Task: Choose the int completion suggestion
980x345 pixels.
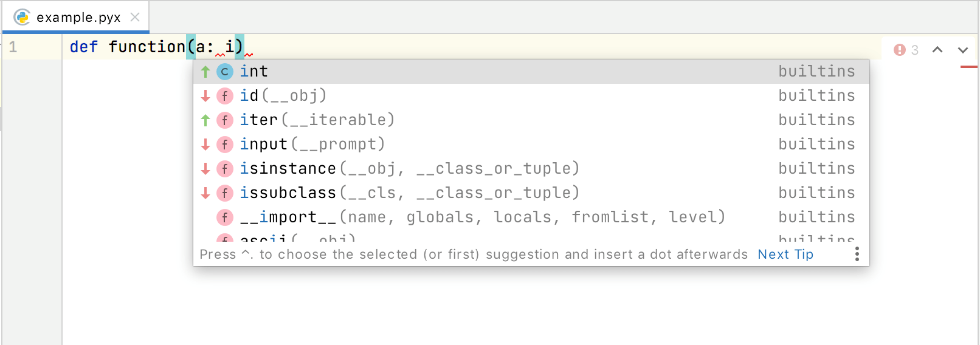Action: [254, 72]
